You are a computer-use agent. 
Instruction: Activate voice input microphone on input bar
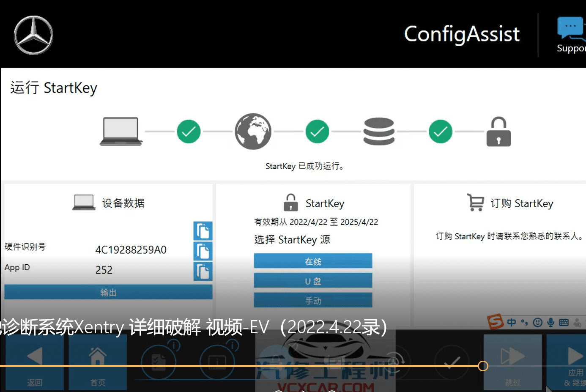pyautogui.click(x=550, y=322)
